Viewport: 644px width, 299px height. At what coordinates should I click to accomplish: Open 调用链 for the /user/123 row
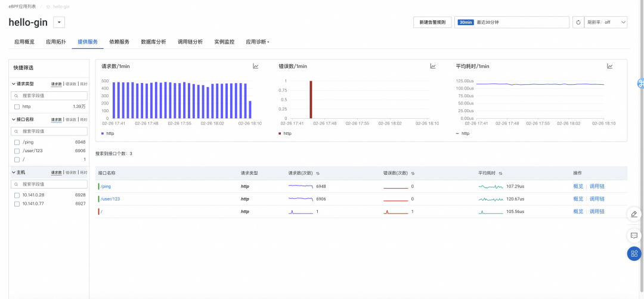point(597,199)
